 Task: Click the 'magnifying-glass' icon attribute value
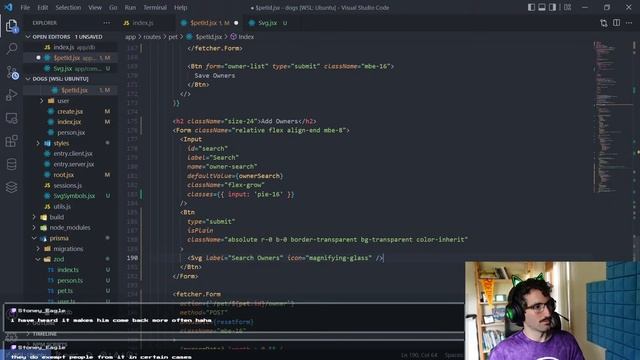(340, 258)
